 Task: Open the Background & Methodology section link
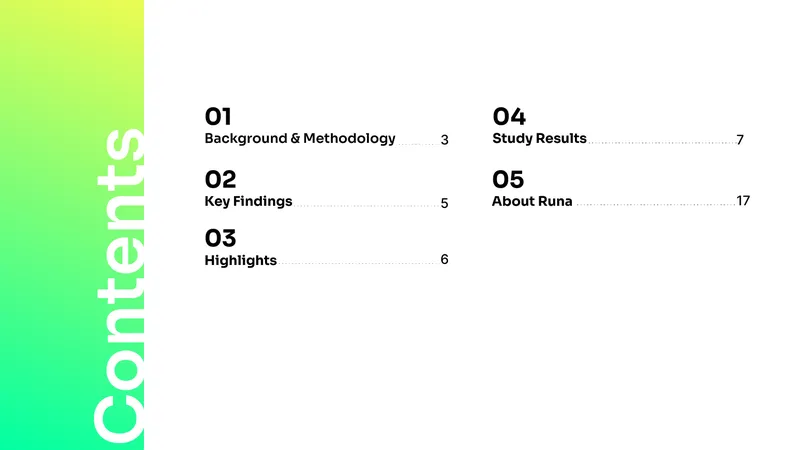[299, 138]
